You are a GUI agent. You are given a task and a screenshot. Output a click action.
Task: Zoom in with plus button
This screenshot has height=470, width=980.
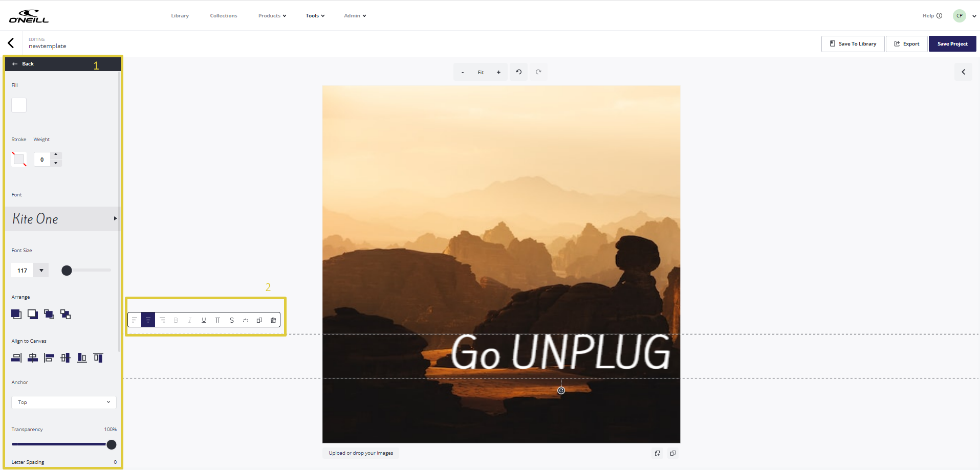click(x=498, y=72)
